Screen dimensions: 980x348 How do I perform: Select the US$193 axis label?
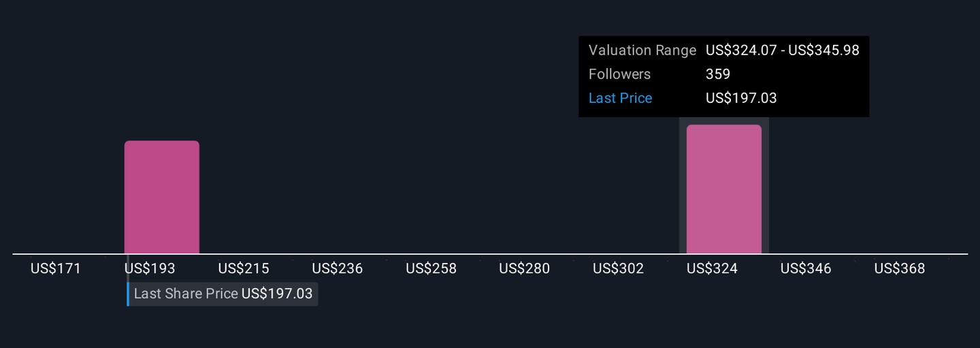[x=150, y=268]
